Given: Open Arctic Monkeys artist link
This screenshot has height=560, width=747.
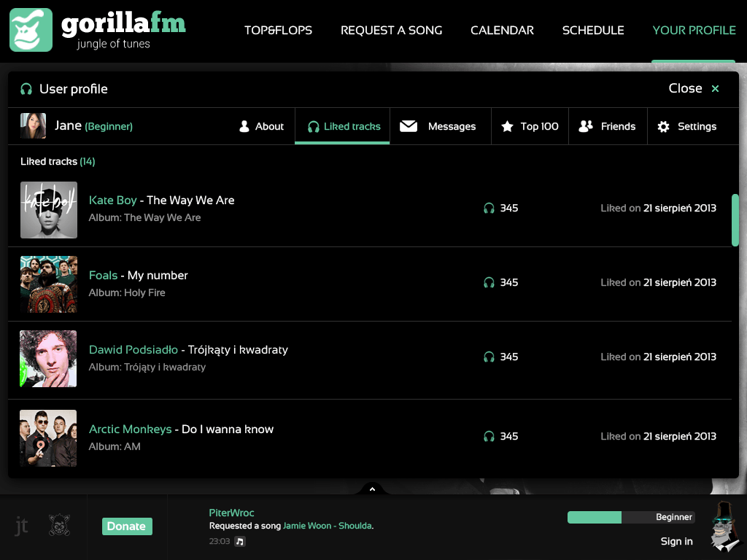Looking at the screenshot, I should (131, 429).
